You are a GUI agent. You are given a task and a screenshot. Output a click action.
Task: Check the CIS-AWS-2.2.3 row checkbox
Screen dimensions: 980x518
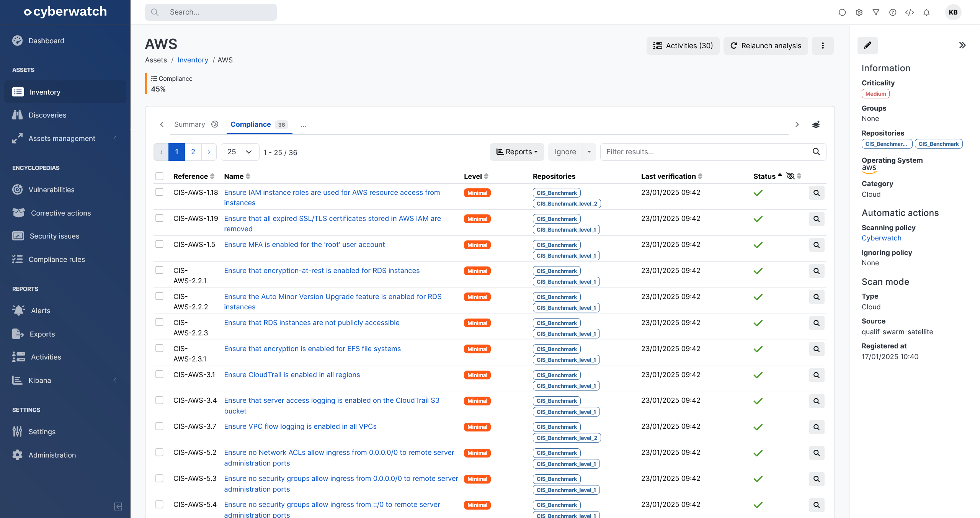tap(159, 322)
